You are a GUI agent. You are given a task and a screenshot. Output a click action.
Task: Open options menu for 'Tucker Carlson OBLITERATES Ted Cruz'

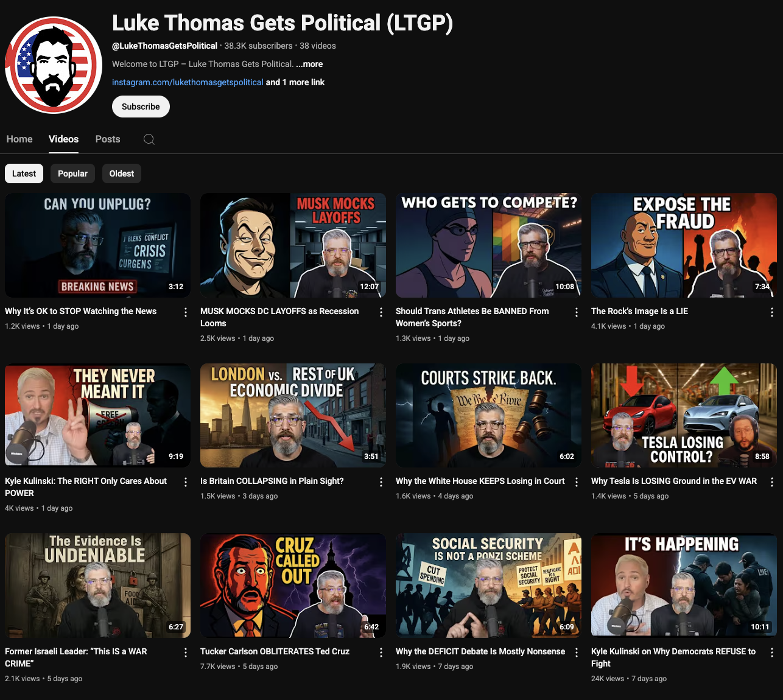tap(381, 653)
